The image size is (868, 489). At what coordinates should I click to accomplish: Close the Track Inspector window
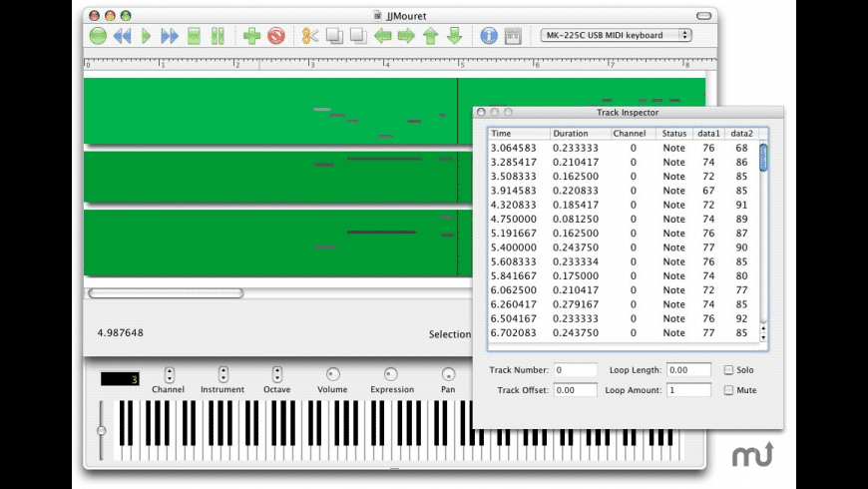tap(481, 112)
